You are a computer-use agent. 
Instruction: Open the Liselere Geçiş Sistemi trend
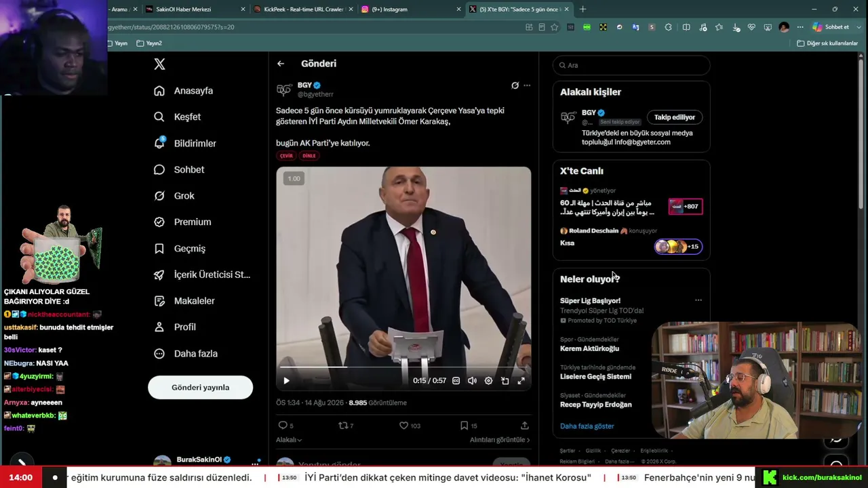coord(595,376)
